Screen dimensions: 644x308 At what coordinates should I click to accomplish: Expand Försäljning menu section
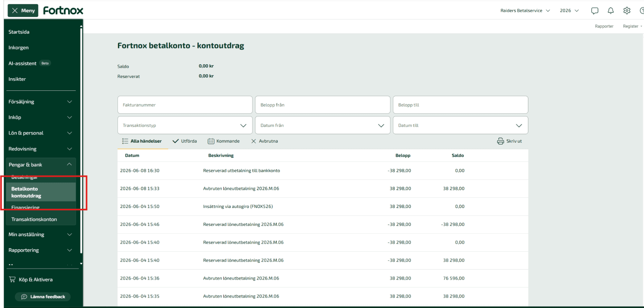pyautogui.click(x=41, y=102)
